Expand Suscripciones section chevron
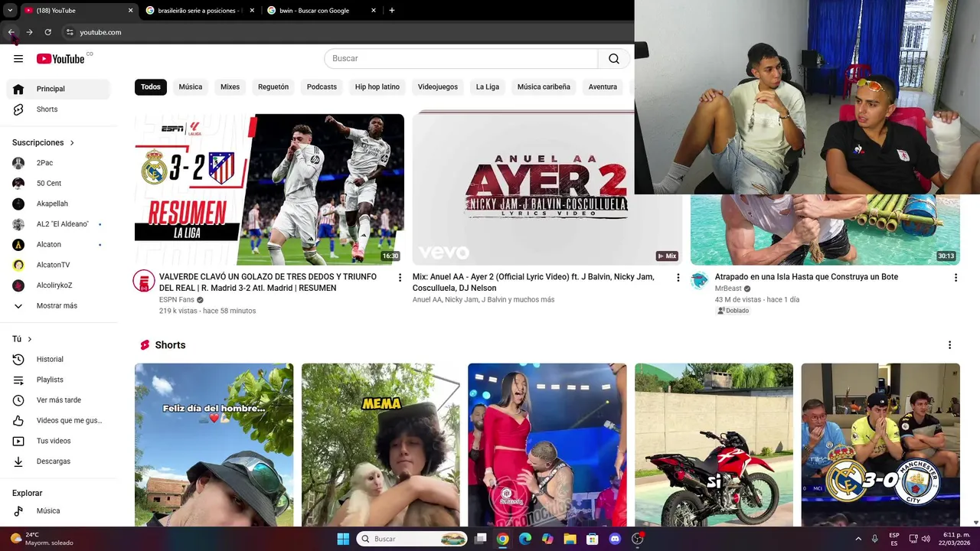 [72, 143]
